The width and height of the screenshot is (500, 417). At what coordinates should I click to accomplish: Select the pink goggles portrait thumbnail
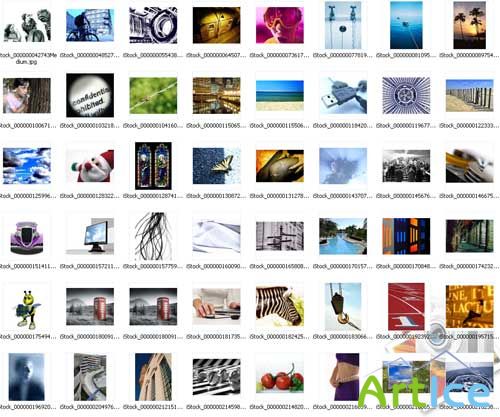[x=280, y=25]
